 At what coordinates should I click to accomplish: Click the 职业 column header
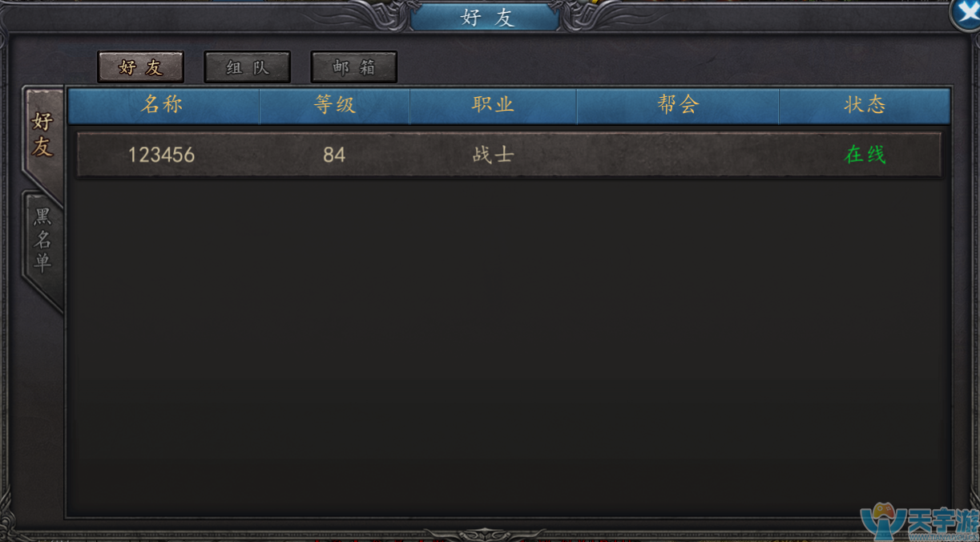coord(493,105)
